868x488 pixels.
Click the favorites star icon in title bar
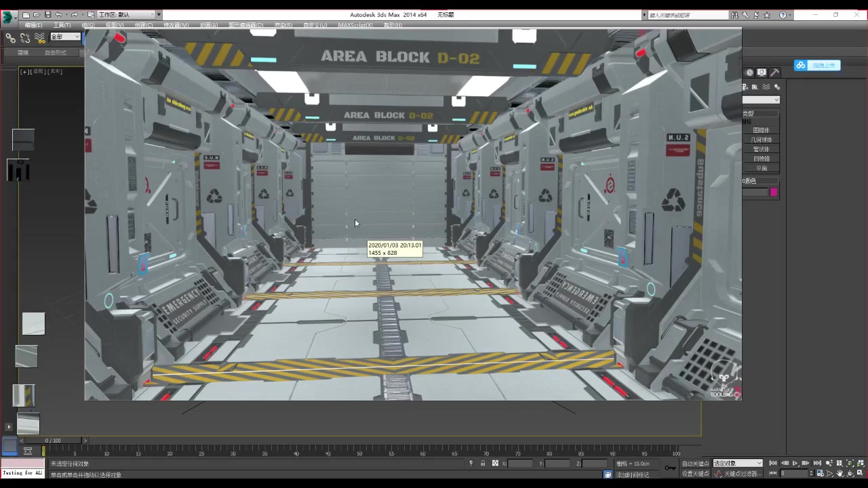pyautogui.click(x=767, y=15)
